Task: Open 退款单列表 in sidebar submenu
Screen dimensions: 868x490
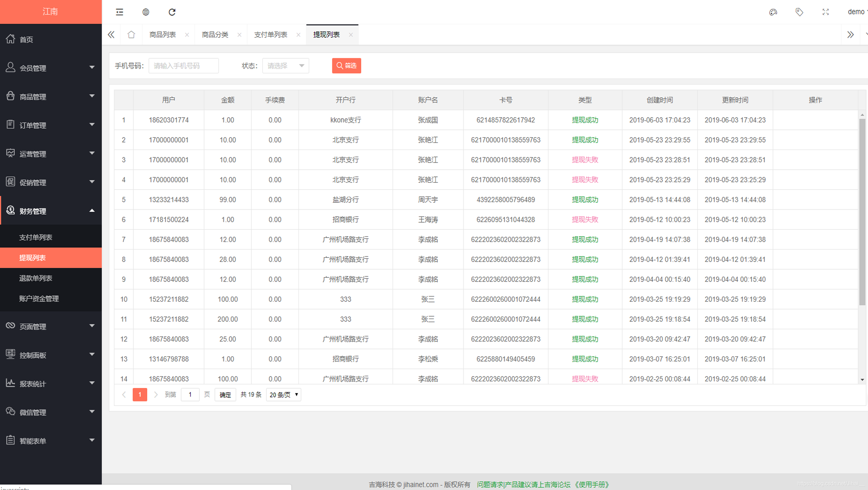Action: 51,278
